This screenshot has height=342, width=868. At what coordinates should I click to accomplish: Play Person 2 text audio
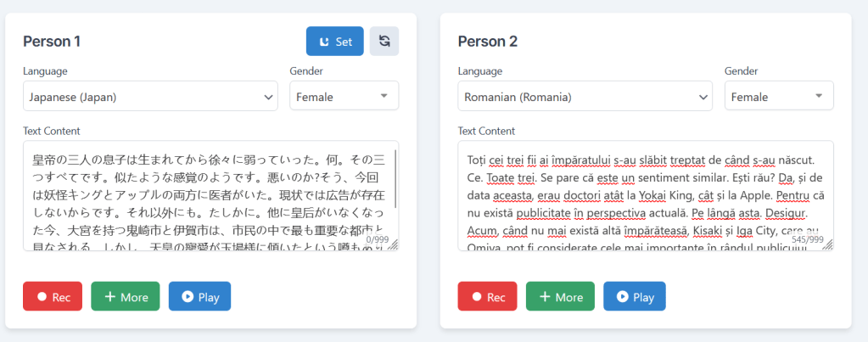click(x=635, y=296)
